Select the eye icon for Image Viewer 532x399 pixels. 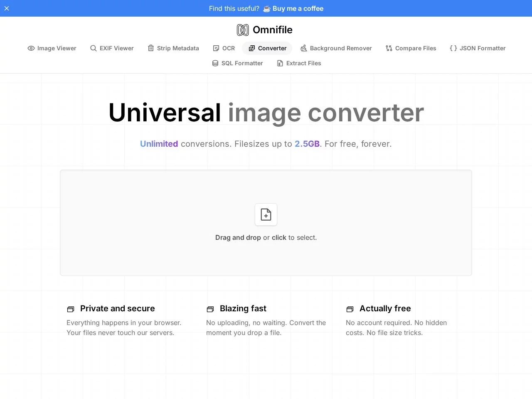coord(31,48)
